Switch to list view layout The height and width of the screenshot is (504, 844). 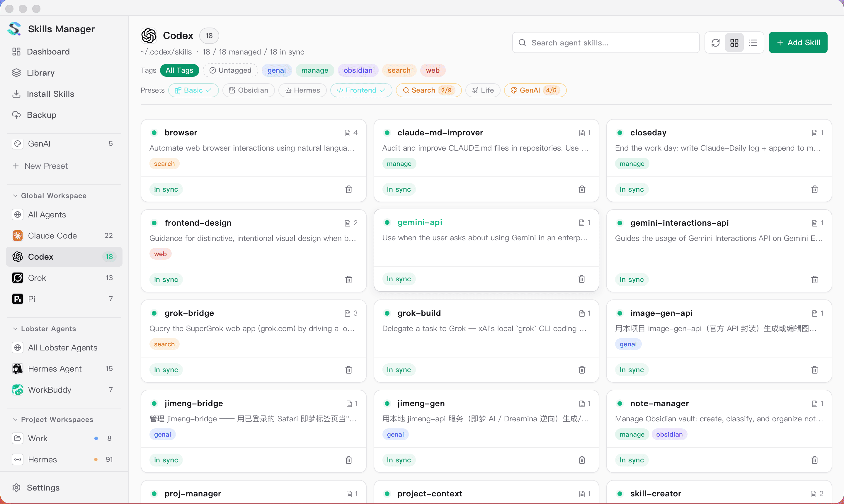click(753, 42)
